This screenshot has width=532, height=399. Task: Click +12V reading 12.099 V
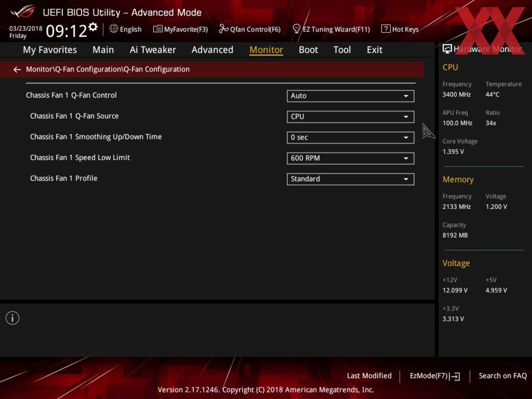455,290
